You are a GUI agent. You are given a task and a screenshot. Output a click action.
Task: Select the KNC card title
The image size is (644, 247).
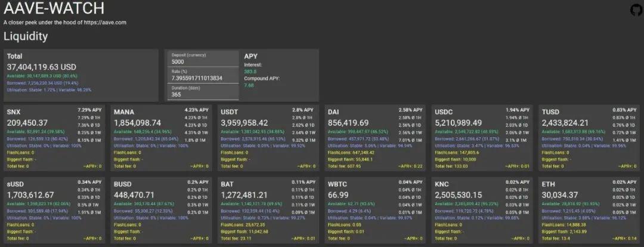[x=442, y=184]
